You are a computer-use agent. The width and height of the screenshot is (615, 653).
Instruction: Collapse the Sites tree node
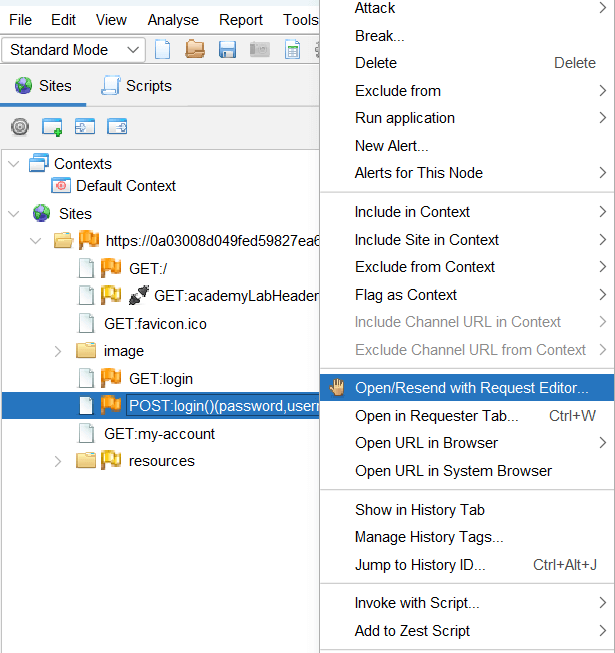(14, 214)
